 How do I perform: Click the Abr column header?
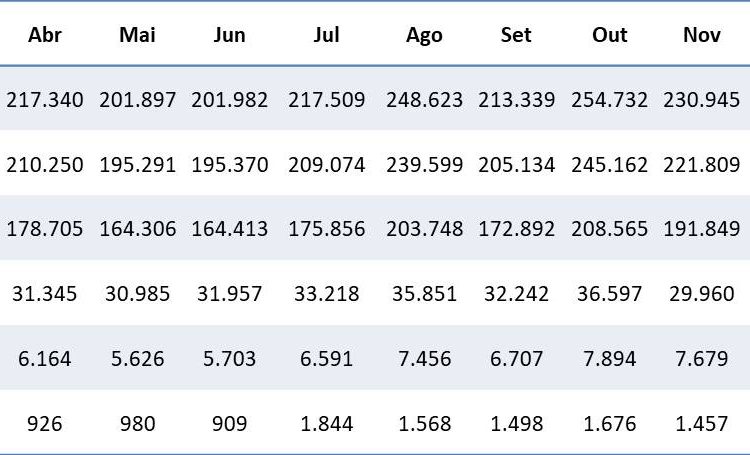[x=45, y=35]
